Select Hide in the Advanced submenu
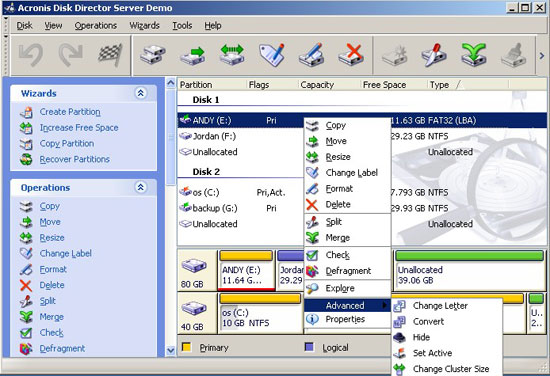550x376 pixels. (447, 337)
